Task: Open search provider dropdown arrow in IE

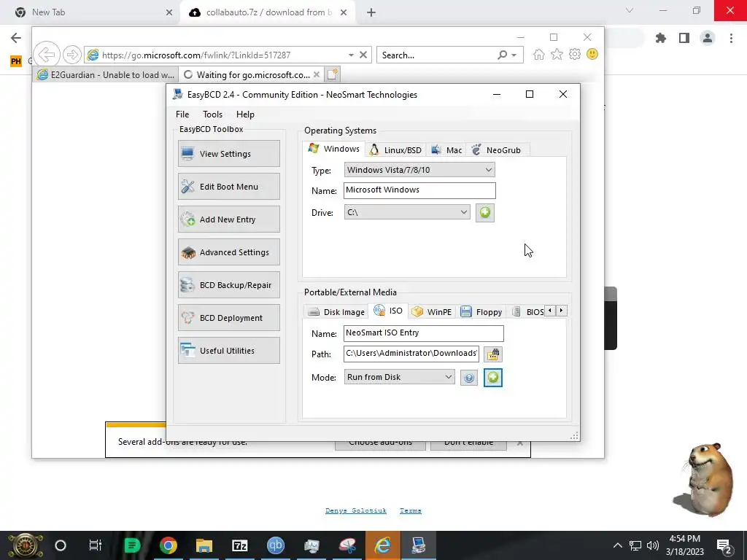Action: pos(514,55)
